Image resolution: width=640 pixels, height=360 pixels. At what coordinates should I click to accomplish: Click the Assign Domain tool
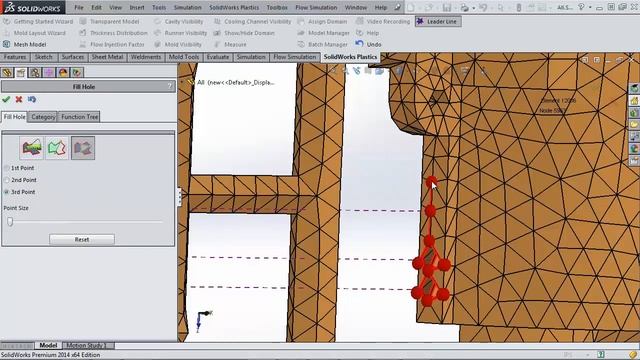[x=322, y=21]
